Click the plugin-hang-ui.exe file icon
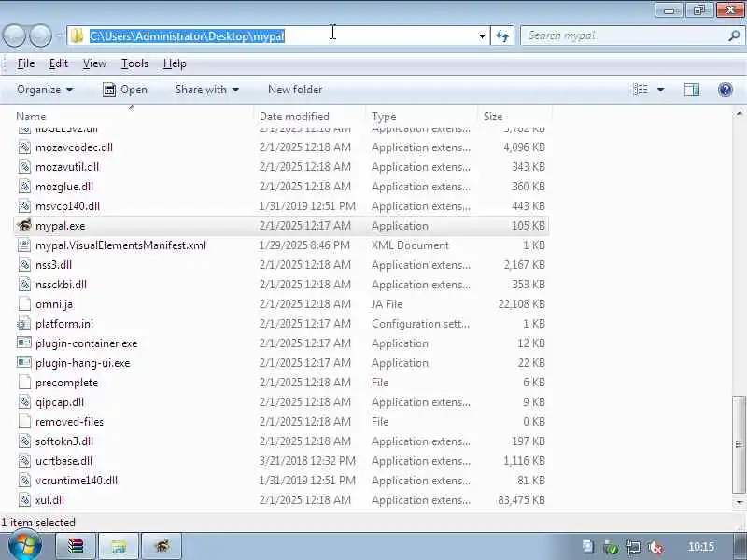Viewport: 747px width, 560px height. coord(24,363)
